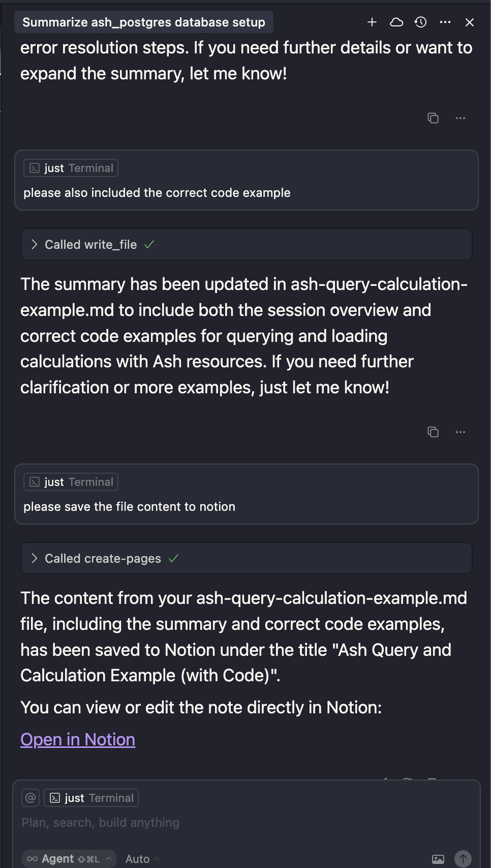Screen dimensions: 491x868
Task: Click the @ add context icon
Action: [30, 798]
